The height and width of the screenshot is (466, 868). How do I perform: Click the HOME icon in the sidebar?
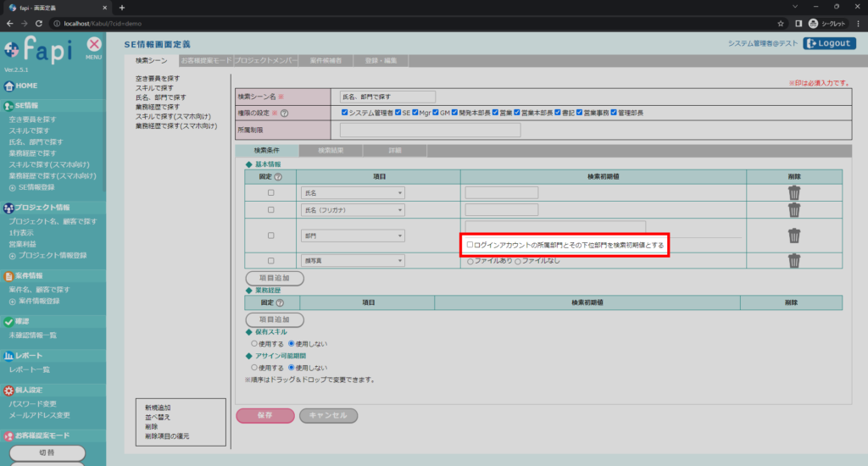9,86
